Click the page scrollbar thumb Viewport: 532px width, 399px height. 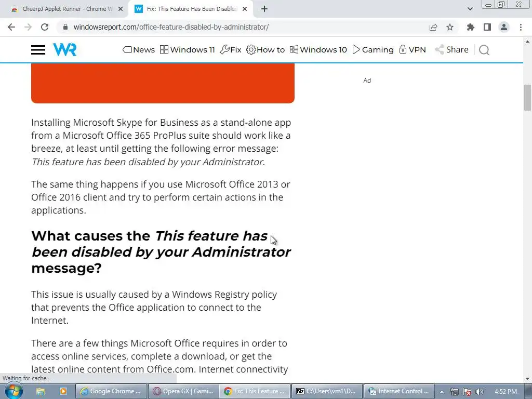[x=527, y=98]
